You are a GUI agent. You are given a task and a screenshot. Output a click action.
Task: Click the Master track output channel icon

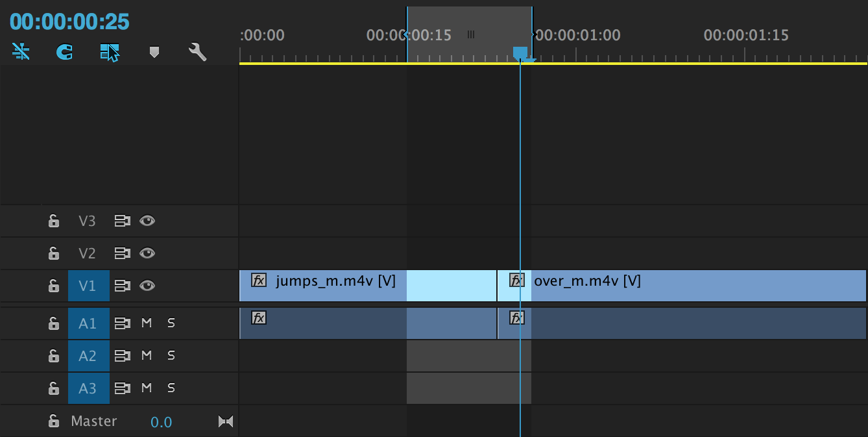click(225, 422)
